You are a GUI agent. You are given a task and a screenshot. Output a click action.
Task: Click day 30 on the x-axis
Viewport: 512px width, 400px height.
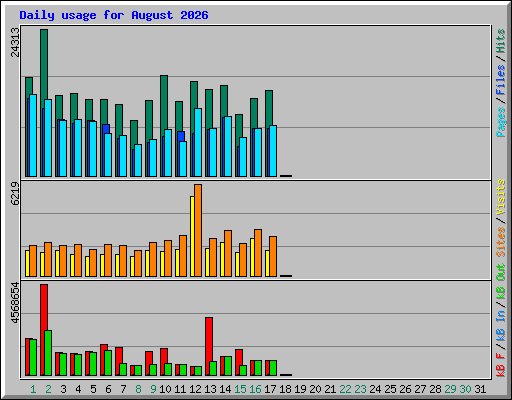pyautogui.click(x=465, y=389)
